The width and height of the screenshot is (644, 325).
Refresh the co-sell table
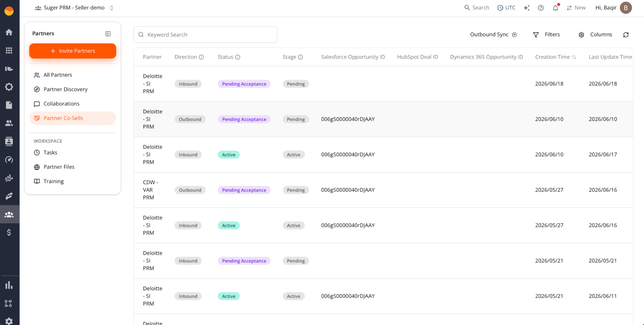[626, 35]
